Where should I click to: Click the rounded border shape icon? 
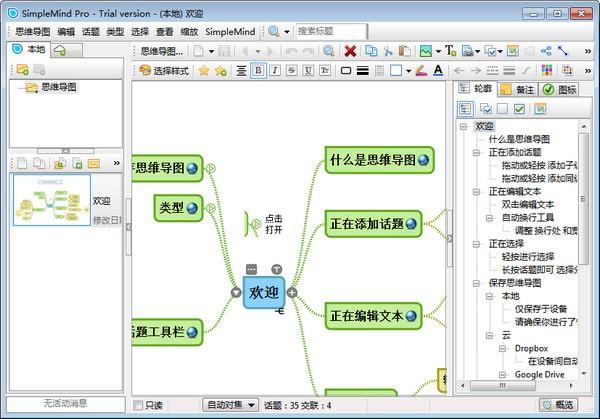346,71
